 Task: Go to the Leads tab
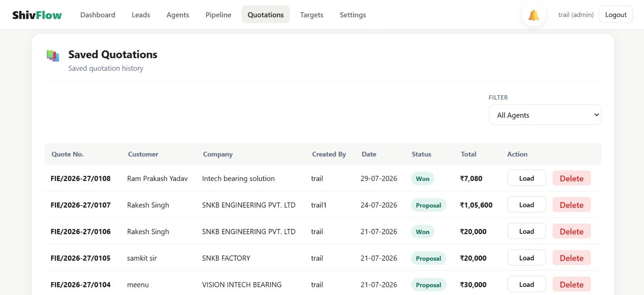point(141,15)
